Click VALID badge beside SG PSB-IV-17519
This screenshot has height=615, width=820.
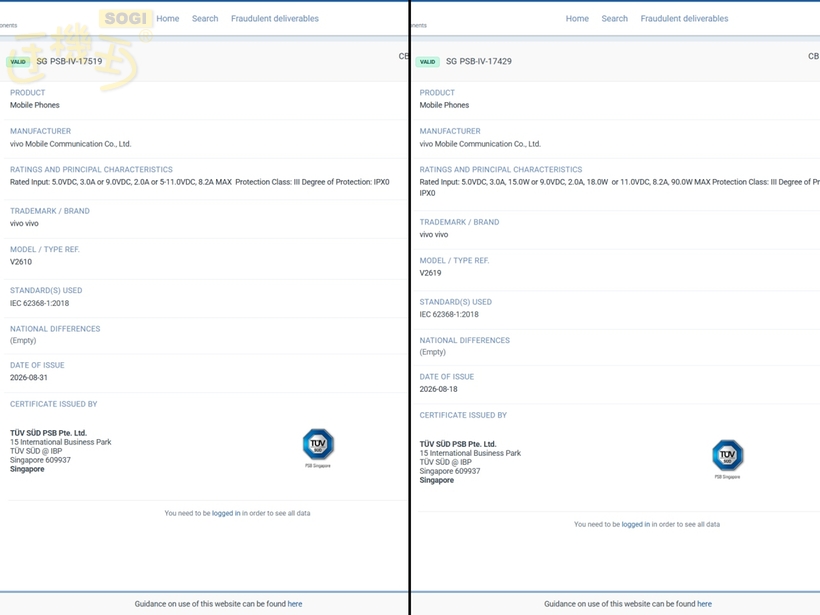pos(18,62)
